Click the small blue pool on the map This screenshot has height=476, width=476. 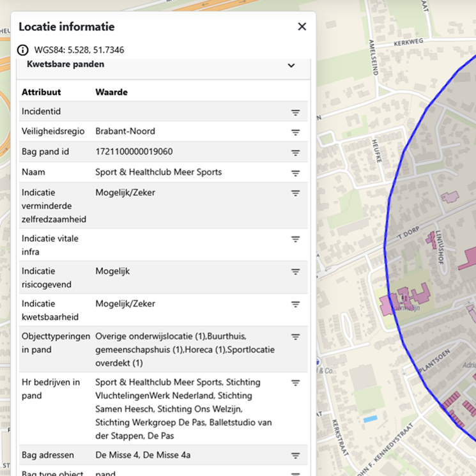coord(370,419)
